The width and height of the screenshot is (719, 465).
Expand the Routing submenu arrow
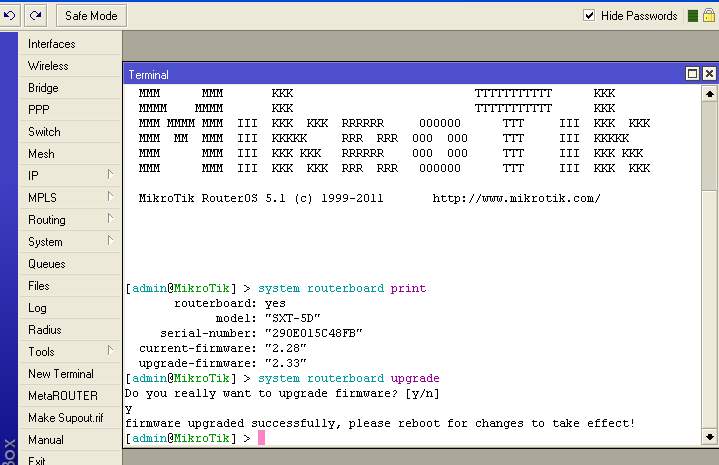coord(110,219)
